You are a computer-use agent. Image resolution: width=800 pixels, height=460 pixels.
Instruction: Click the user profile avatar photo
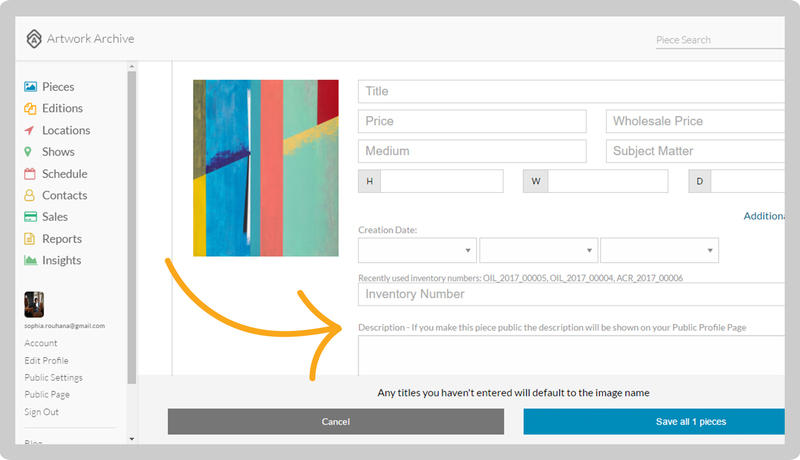click(x=34, y=304)
